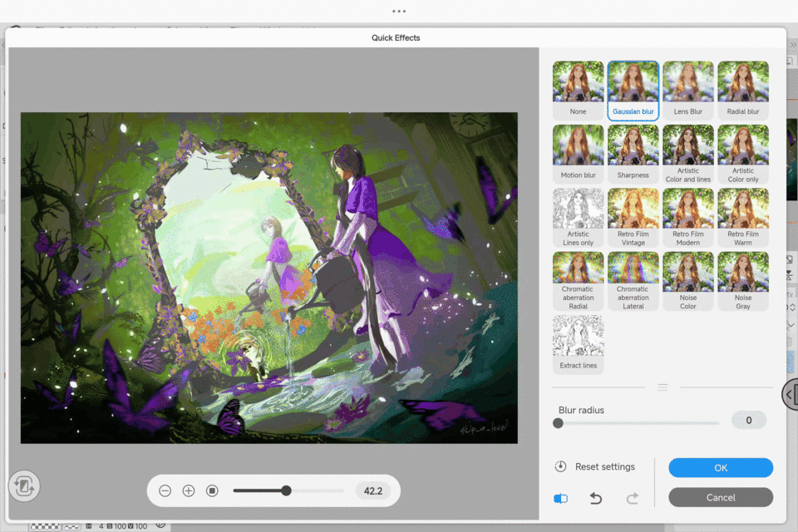Click the rotate canvas icon at bottom-left

click(24, 486)
